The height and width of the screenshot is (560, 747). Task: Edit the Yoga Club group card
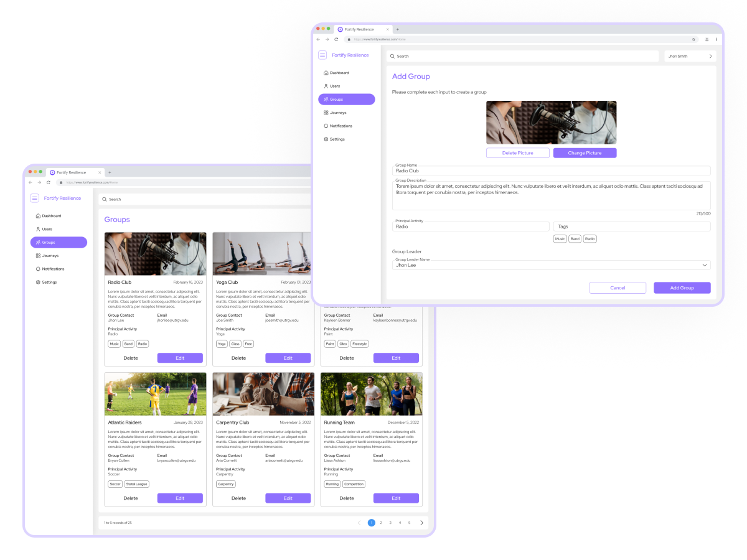click(288, 358)
